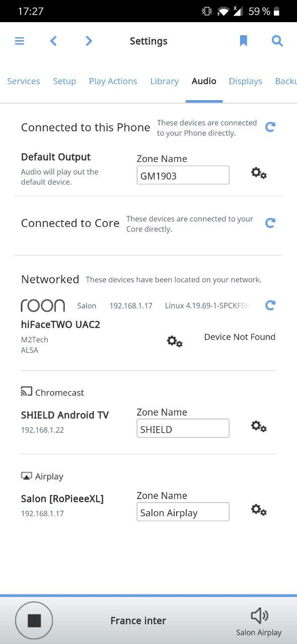Refresh Connected to Core devices
Image resolution: width=297 pixels, height=644 pixels.
pyautogui.click(x=270, y=222)
